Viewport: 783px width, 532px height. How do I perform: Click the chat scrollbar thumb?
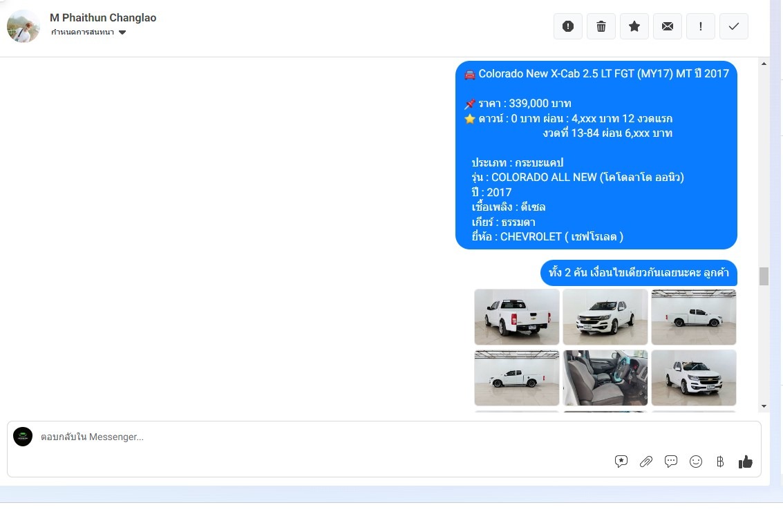pyautogui.click(x=764, y=276)
